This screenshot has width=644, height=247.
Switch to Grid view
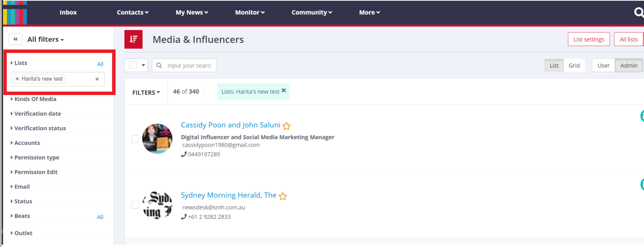point(574,66)
